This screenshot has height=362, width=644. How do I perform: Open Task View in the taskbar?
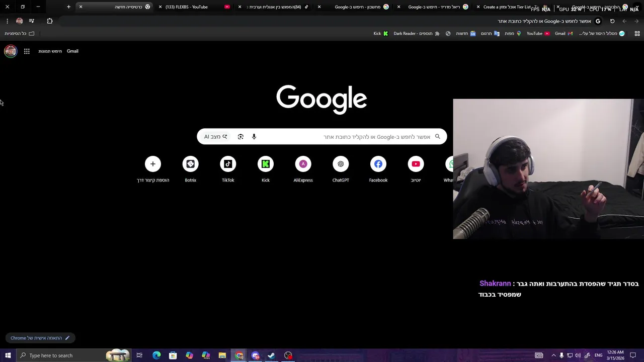[x=139, y=355]
